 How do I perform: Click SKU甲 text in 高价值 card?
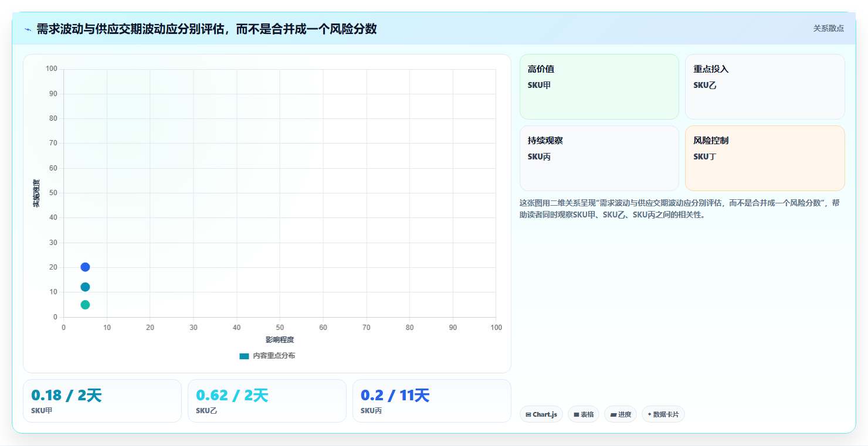click(539, 85)
